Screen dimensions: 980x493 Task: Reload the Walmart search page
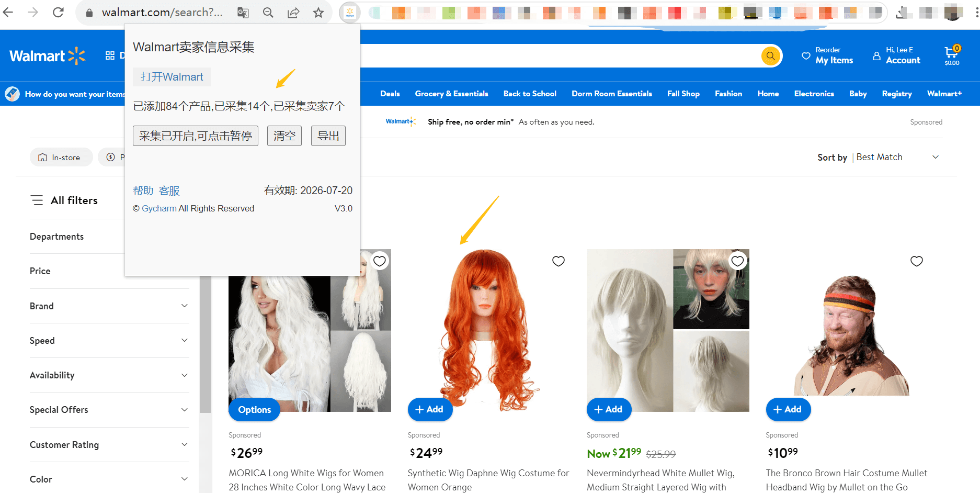pos(58,12)
